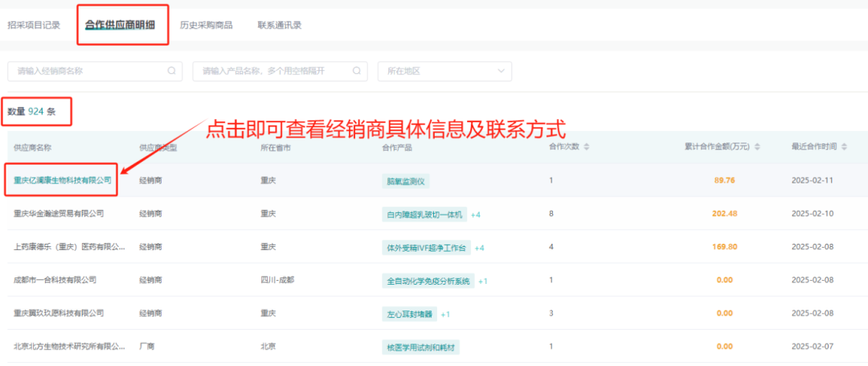Click the 所在省市 column header

point(276,147)
